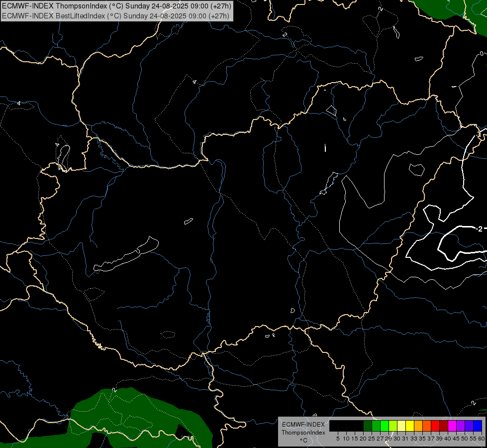The width and height of the screenshot is (487, 448).
Task: Select the light orange 33-35 legend swatch
Action: [x=418, y=426]
